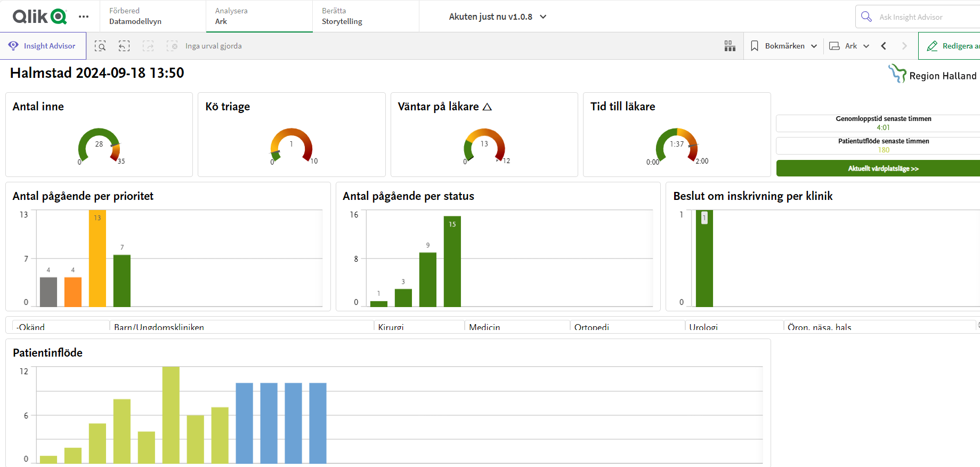Expand the Bokmärken dropdown
Image resolution: width=980 pixels, height=467 pixels.
(x=784, y=46)
